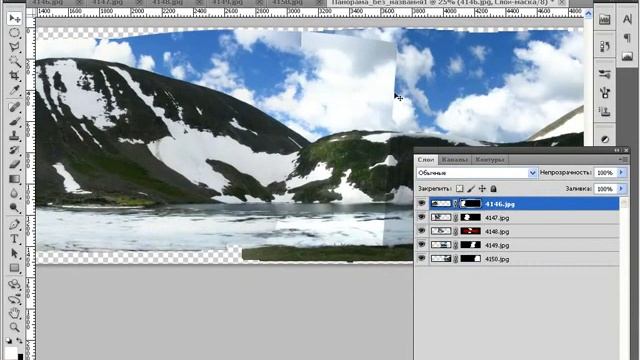Select the Elliptical Marquee tool

click(14, 33)
